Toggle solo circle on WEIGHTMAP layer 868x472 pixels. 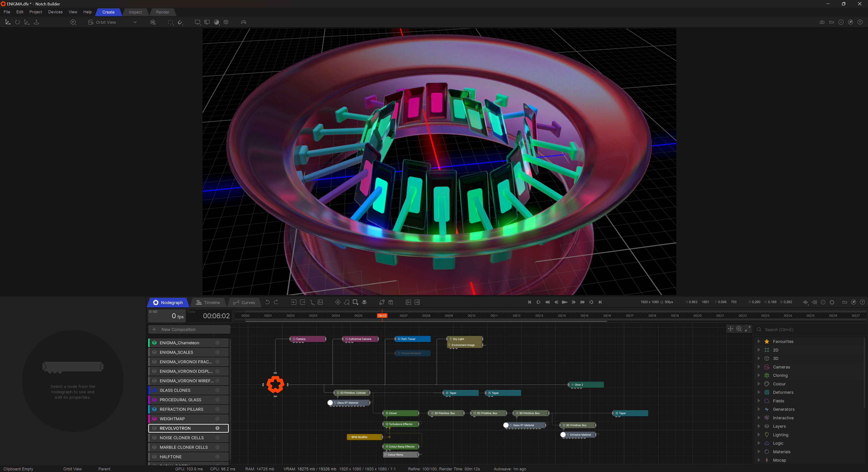[x=217, y=419]
